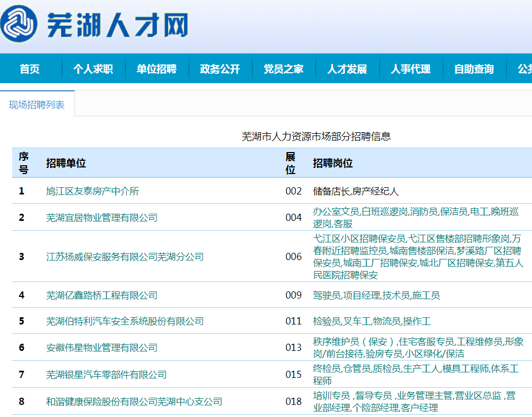532x417 pixels.
Task: Open the 个人求职 menu item
Action: click(93, 69)
